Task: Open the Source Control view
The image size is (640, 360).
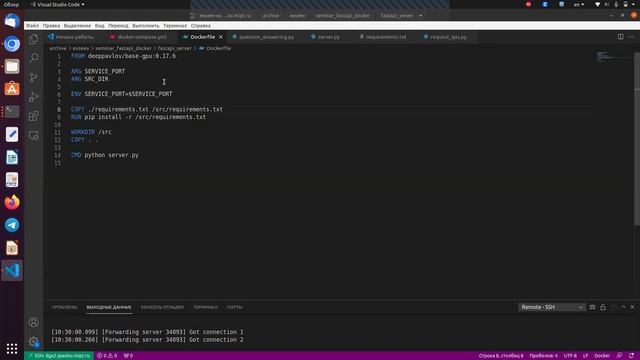Action: (x=33, y=77)
